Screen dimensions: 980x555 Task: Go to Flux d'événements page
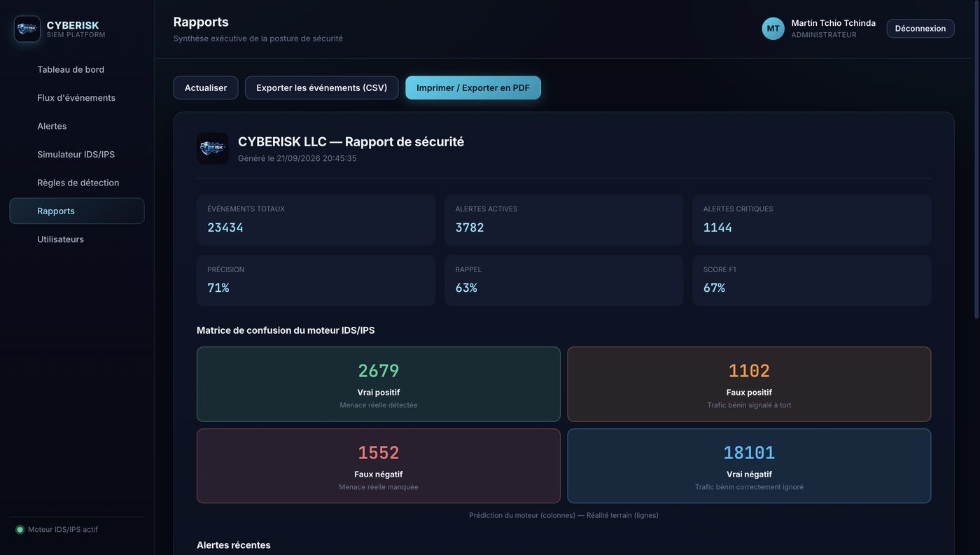tap(77, 98)
